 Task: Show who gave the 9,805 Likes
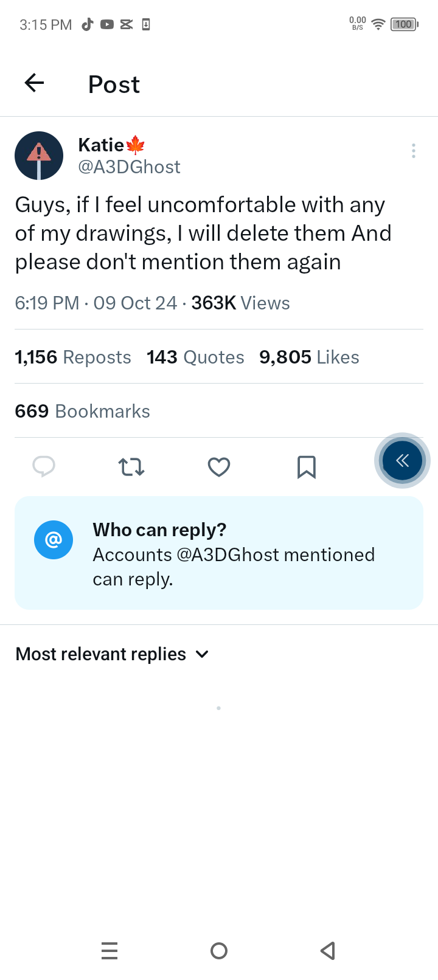tap(309, 357)
